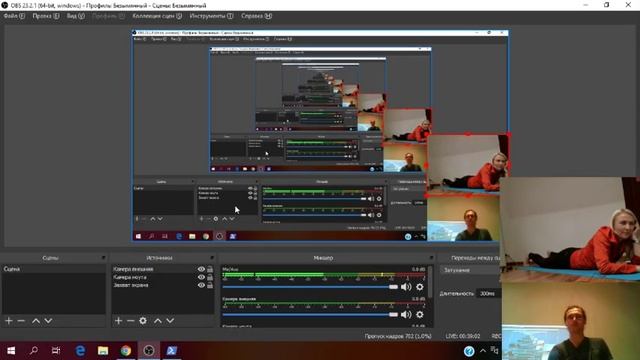This screenshot has width=640, height=360.
Task: Open the Коллекция сцен menu
Action: pyautogui.click(x=157, y=16)
